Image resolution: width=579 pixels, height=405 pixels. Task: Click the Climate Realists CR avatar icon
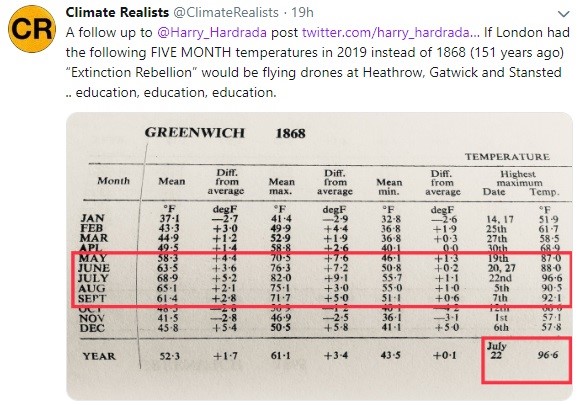[x=32, y=29]
